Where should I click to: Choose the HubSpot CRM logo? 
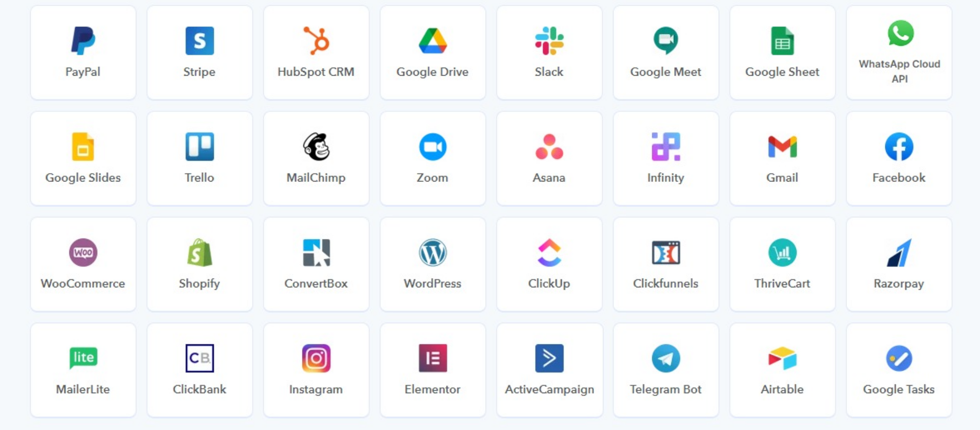(316, 41)
